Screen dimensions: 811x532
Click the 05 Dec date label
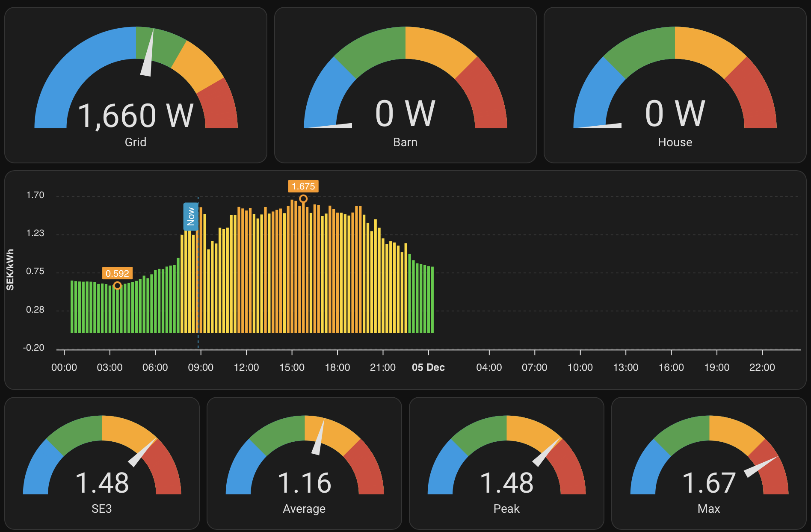[x=428, y=367]
